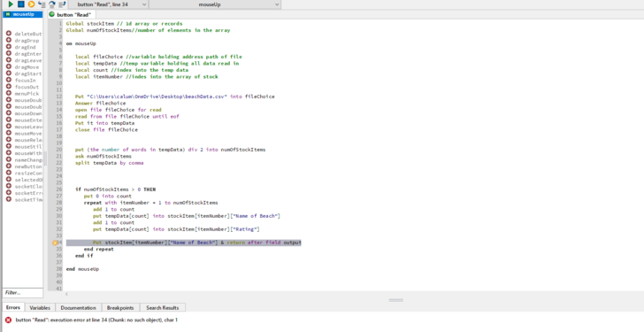Click line number 26 in the gutter
The image size is (644, 332).
(x=59, y=189)
